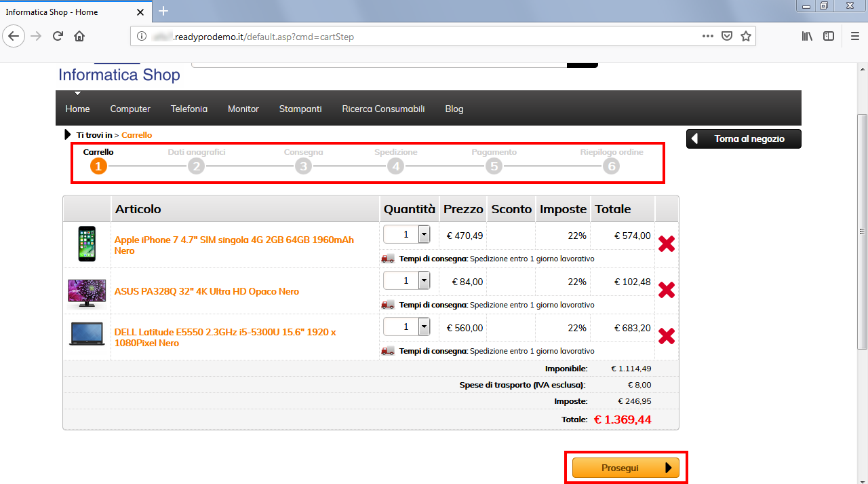Click the site search input field
The height and width of the screenshot is (484, 868).
coord(379,64)
